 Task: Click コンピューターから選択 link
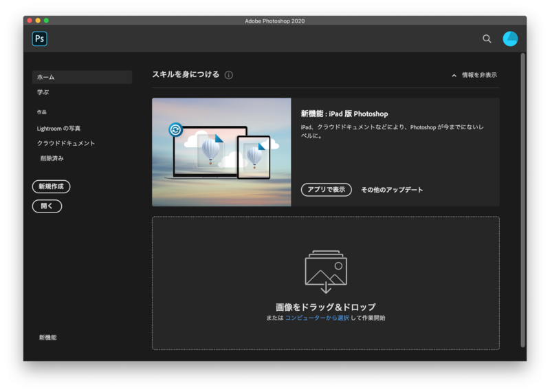tap(317, 318)
